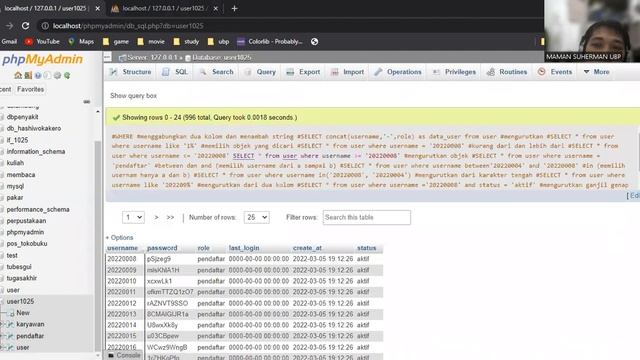
Task: Click the browser address bar URL
Action: click(128, 26)
